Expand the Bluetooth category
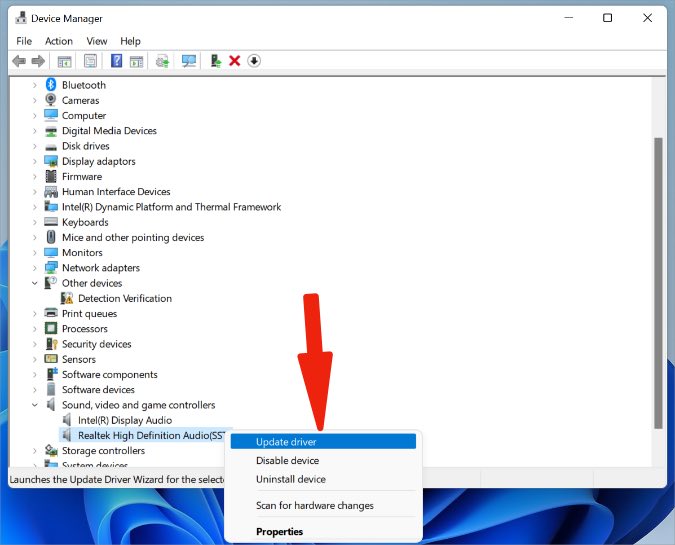This screenshot has height=545, width=675. click(35, 85)
